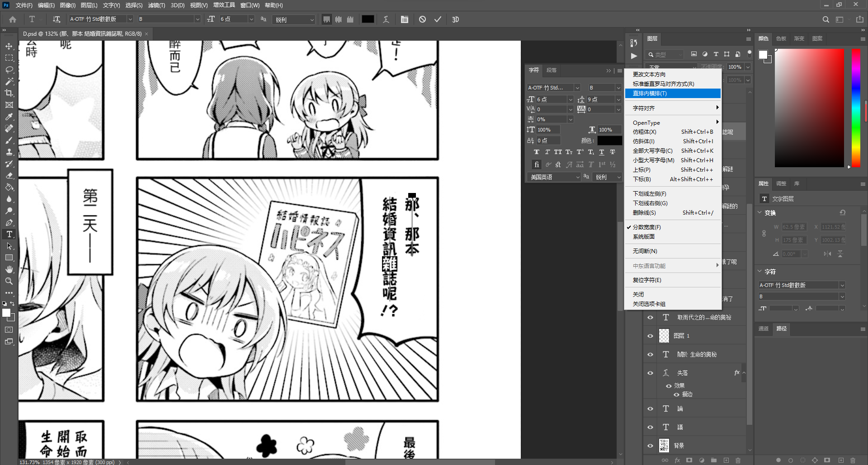
Task: Click 无间断(N) menu entry
Action: coord(673,251)
